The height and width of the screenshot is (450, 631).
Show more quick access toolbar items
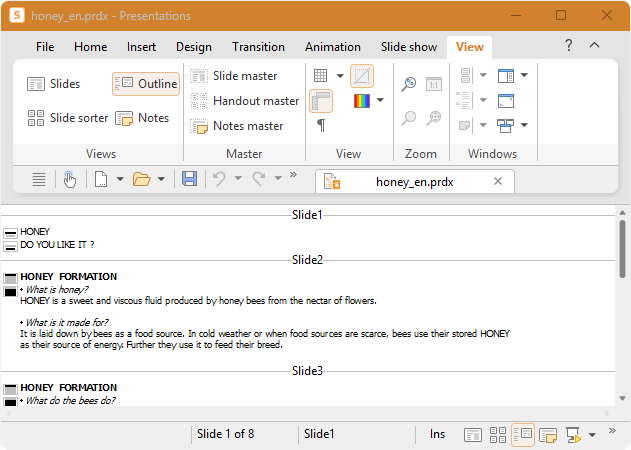click(x=293, y=175)
